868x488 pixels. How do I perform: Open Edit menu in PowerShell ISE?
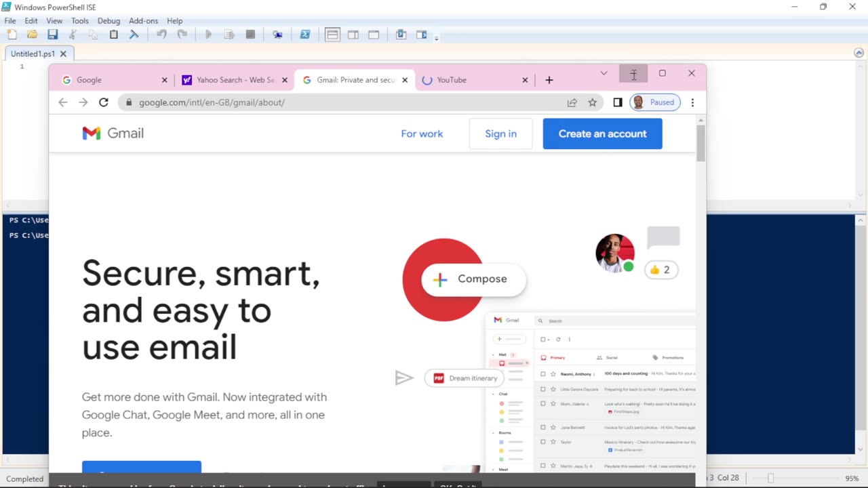tap(31, 21)
